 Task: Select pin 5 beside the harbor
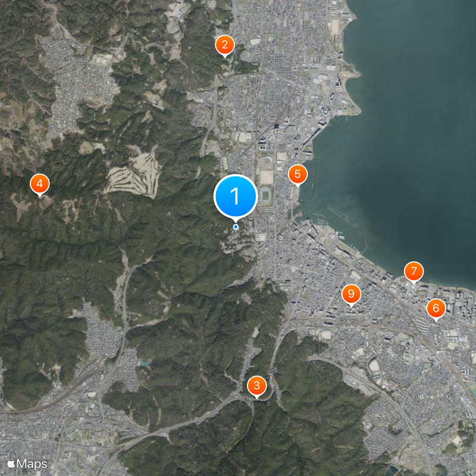click(x=297, y=174)
